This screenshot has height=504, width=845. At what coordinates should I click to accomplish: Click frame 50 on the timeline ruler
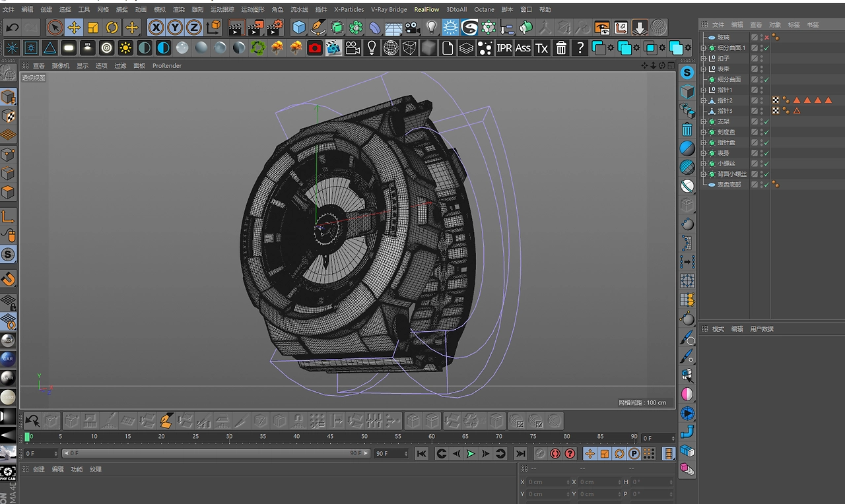(x=364, y=436)
